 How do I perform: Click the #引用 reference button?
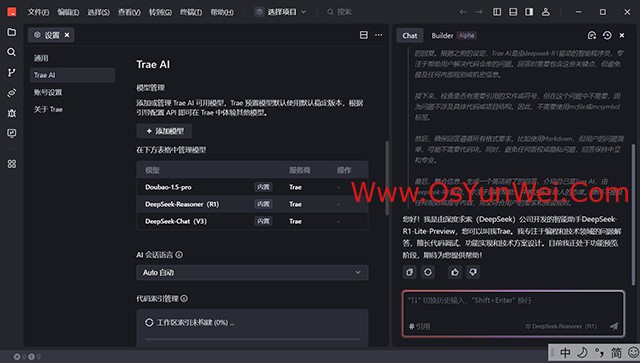[x=420, y=326]
